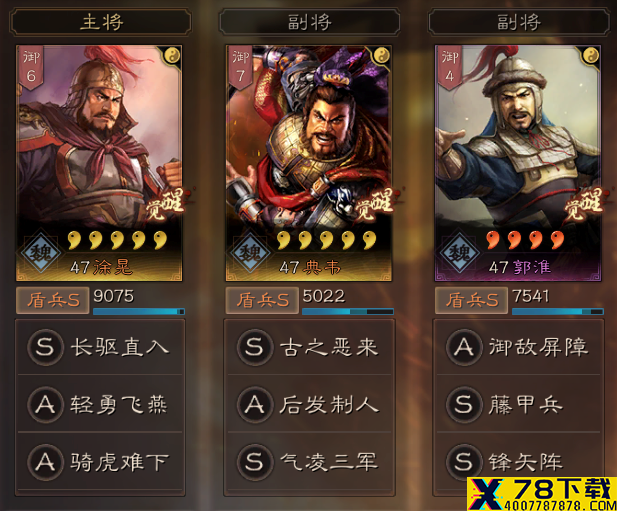The width and height of the screenshot is (617, 511).
Task: Open the 主将 slot header
Action: pyautogui.click(x=101, y=22)
